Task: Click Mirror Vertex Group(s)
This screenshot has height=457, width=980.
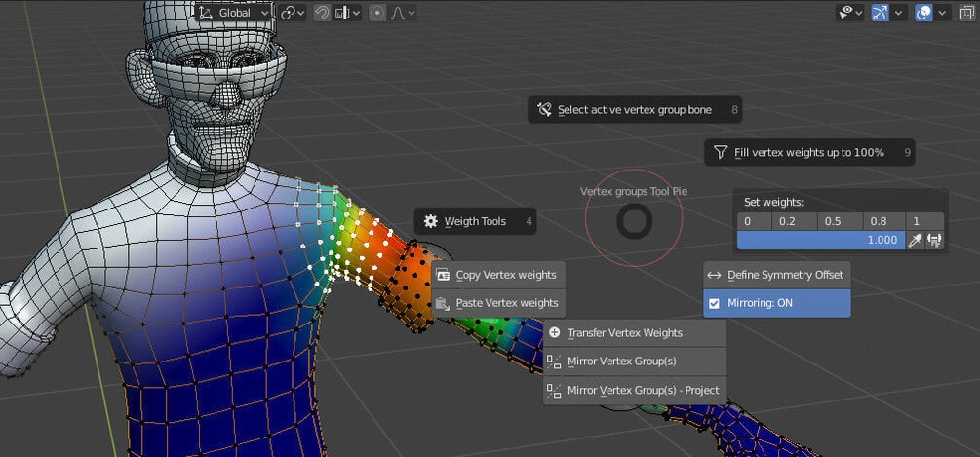Action: pos(635,361)
